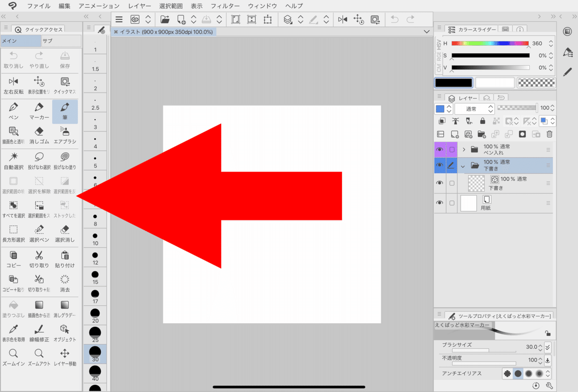The width and height of the screenshot is (578, 392).
Task: Click the 左右反転 flip horizontal icon
Action: [13, 85]
